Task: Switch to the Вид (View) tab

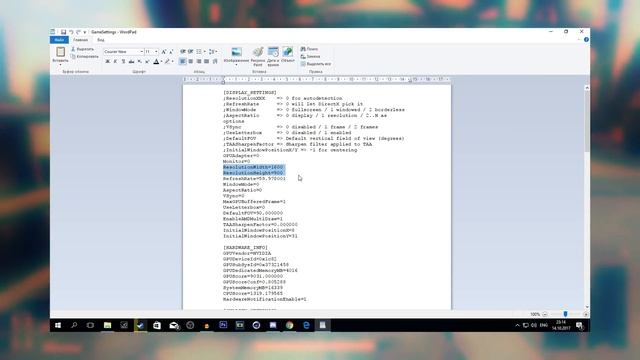Action: (100, 40)
